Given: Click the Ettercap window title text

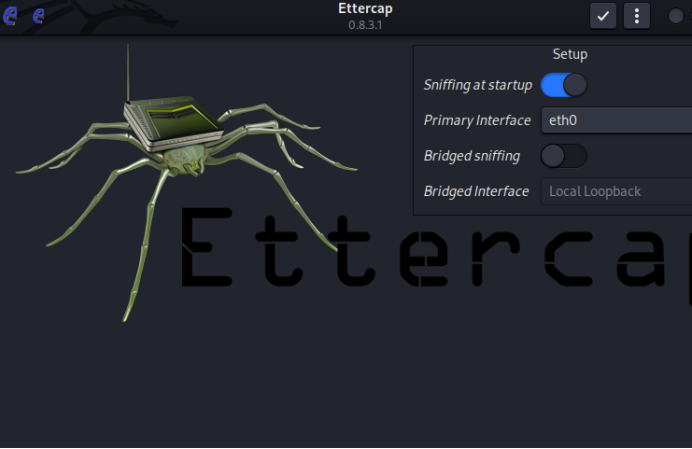Looking at the screenshot, I should 365,9.
